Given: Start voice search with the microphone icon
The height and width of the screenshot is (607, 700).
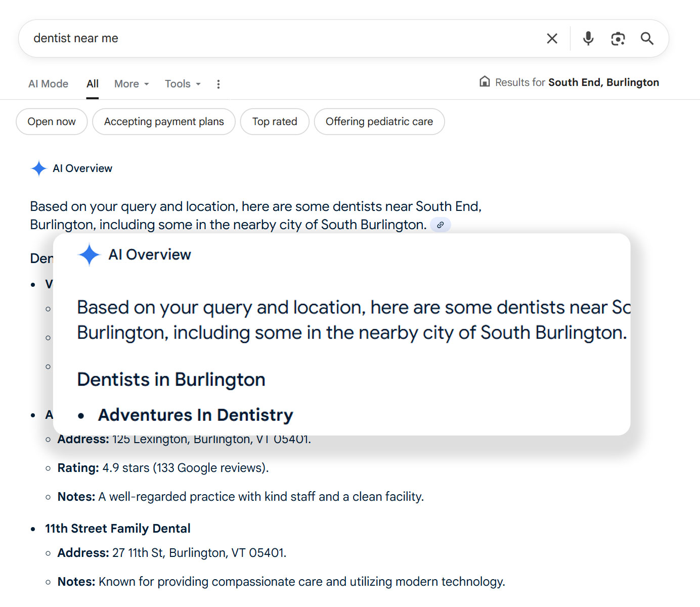Looking at the screenshot, I should coord(588,38).
